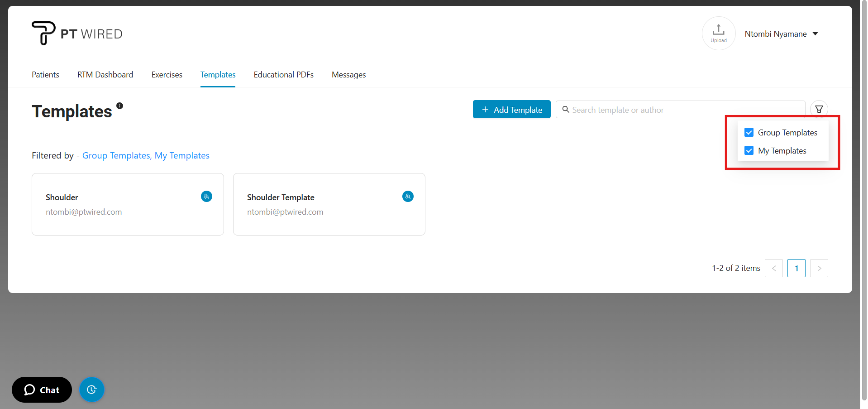Viewport: 868px width, 409px height.
Task: Open the Upload panel via upload icon
Action: tap(718, 33)
